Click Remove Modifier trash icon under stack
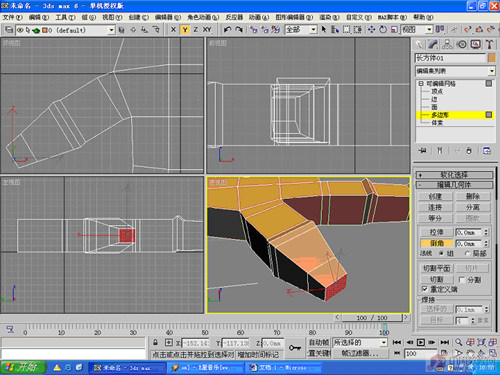 (x=469, y=151)
